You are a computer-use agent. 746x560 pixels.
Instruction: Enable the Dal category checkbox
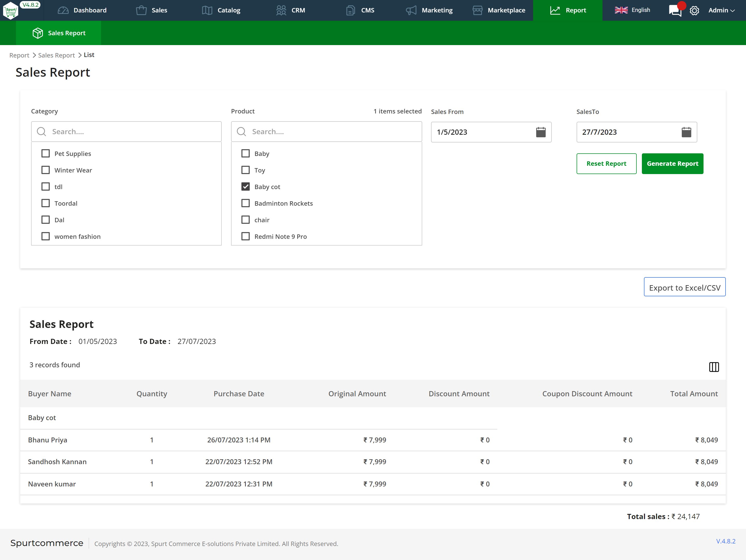(x=46, y=219)
